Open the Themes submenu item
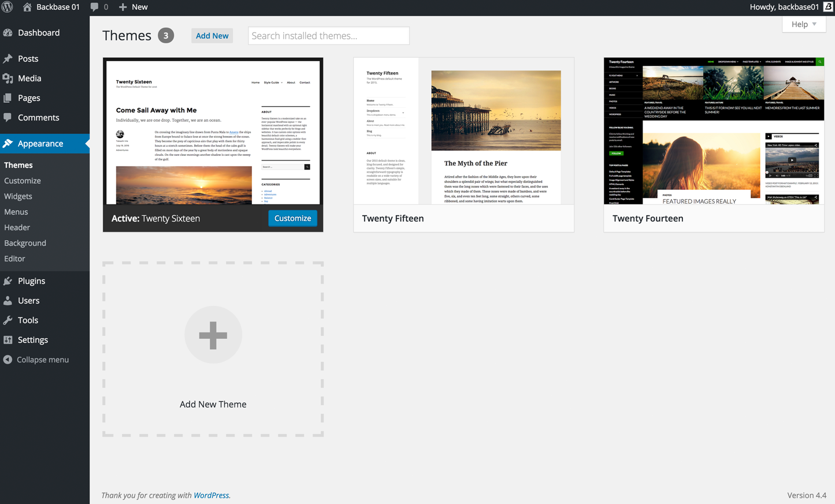This screenshot has height=504, width=835. [x=18, y=165]
